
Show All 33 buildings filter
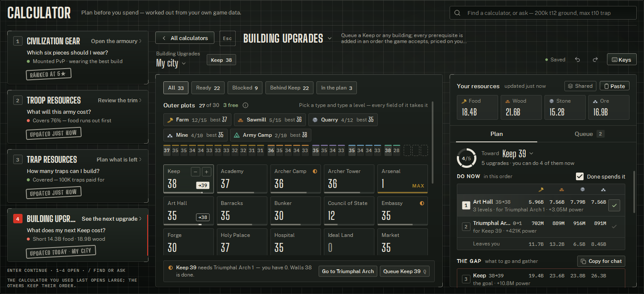tap(176, 88)
